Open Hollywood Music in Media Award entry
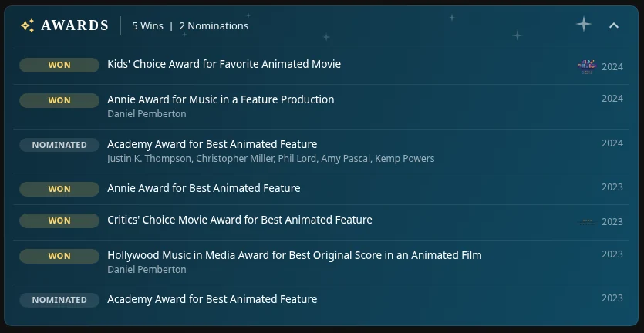 pyautogui.click(x=294, y=255)
